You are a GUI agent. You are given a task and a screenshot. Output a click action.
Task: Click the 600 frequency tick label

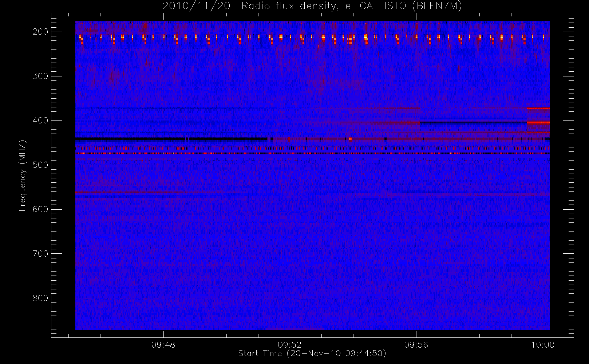point(40,209)
